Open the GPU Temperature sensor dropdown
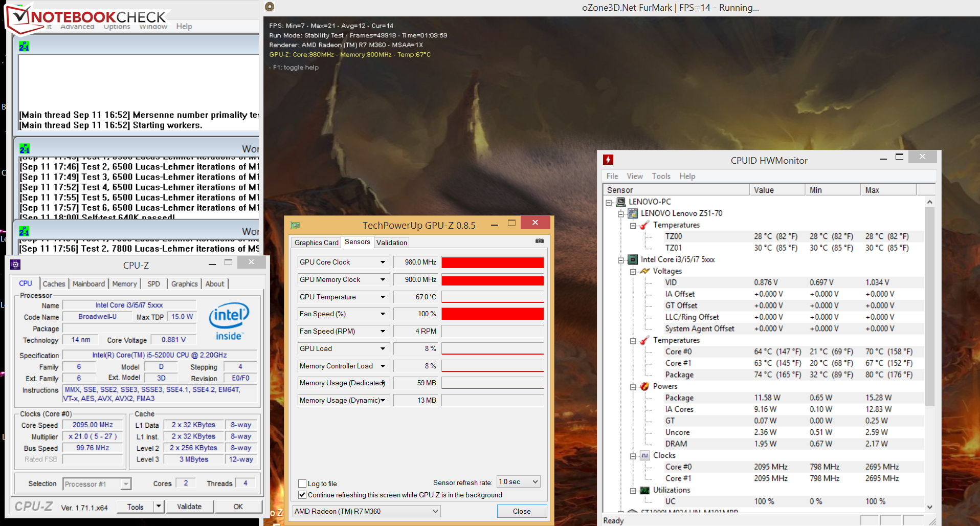Screen dimensions: 980x526 pyautogui.click(x=383, y=297)
